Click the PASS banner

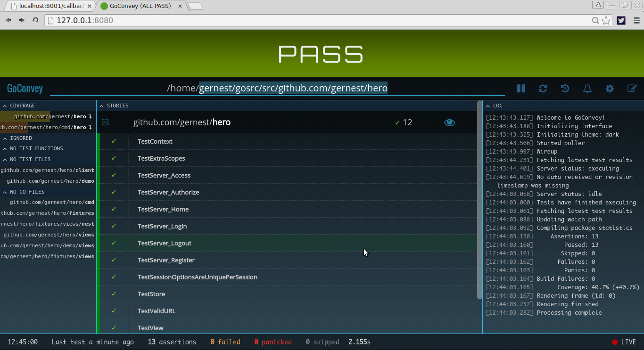pyautogui.click(x=321, y=54)
